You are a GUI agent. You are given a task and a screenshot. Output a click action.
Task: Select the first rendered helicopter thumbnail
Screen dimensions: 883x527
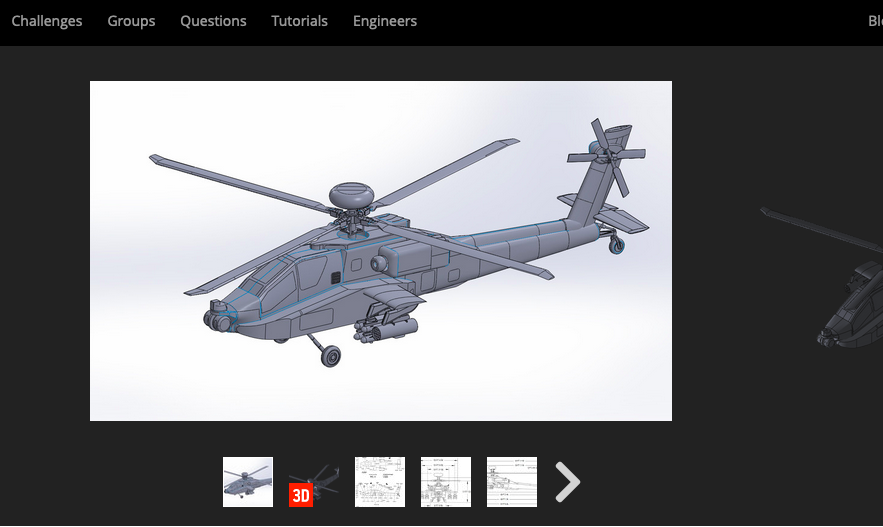[248, 482]
